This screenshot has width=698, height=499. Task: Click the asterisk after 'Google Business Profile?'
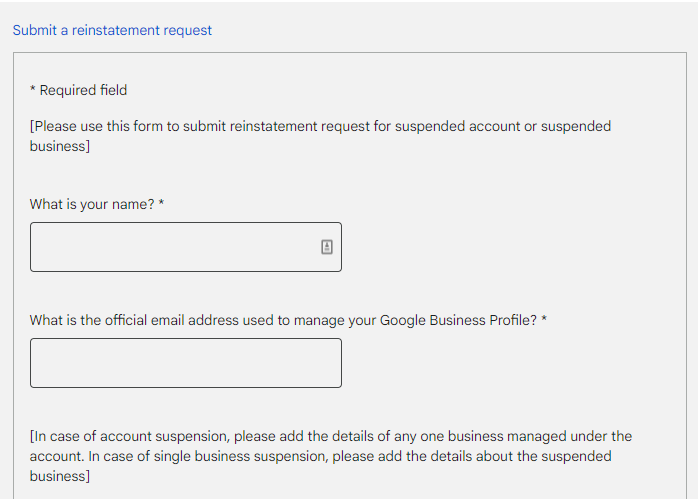coord(544,319)
